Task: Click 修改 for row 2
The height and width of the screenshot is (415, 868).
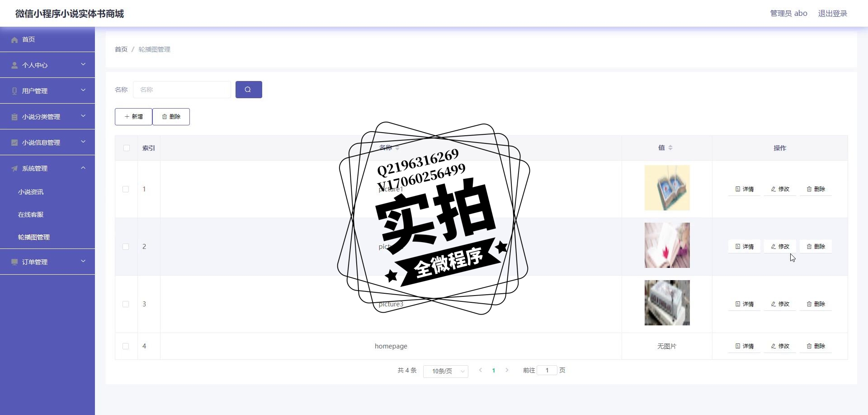Action: click(x=780, y=247)
